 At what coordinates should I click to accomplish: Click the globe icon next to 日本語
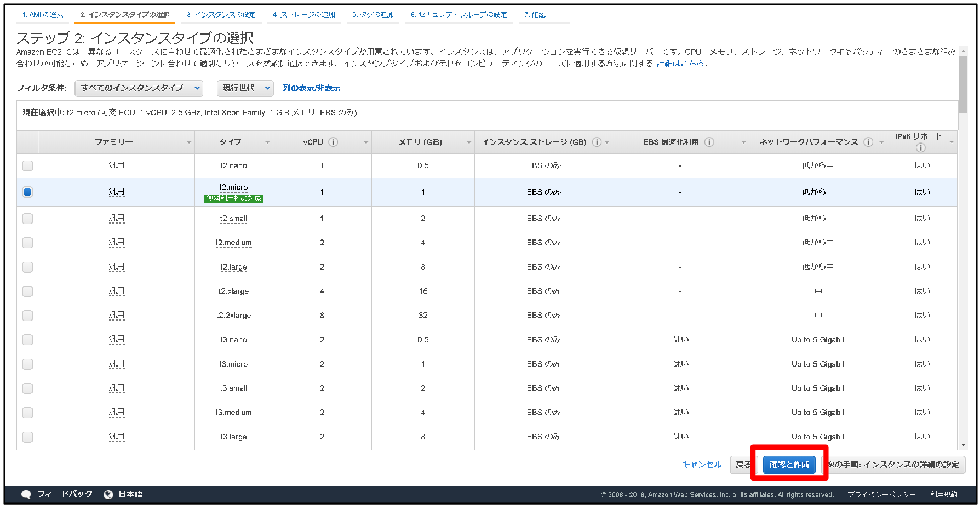click(x=107, y=493)
